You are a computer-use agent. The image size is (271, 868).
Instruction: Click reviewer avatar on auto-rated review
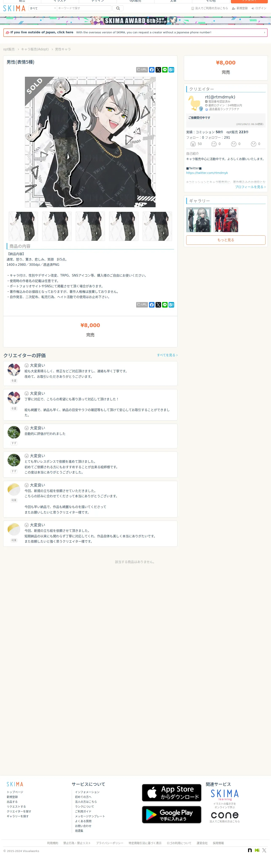coord(14,432)
